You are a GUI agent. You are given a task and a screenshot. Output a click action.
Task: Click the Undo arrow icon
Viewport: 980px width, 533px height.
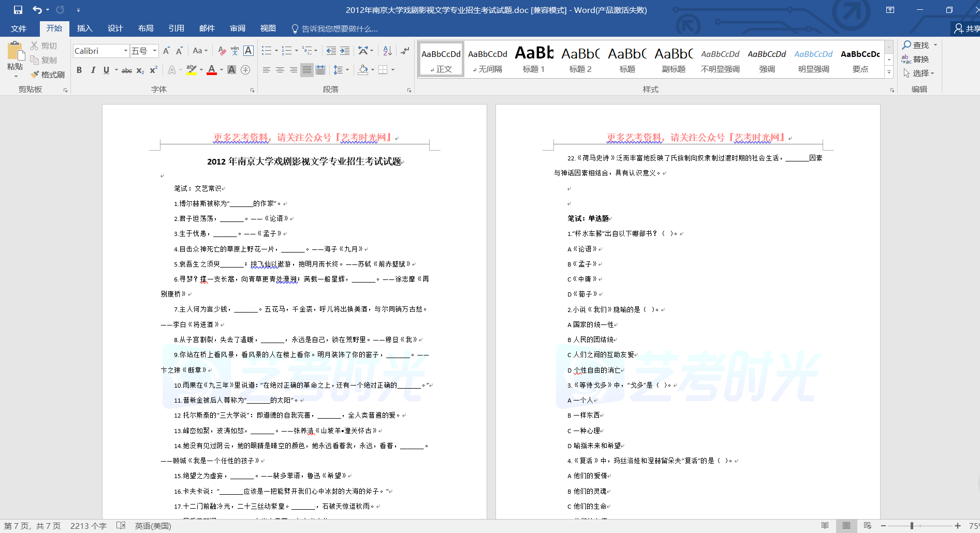[x=37, y=10]
